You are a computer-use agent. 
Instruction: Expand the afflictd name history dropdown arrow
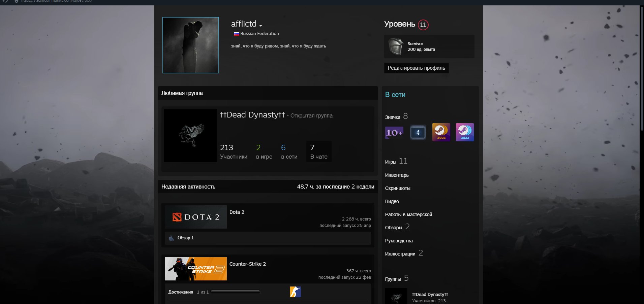coord(260,26)
